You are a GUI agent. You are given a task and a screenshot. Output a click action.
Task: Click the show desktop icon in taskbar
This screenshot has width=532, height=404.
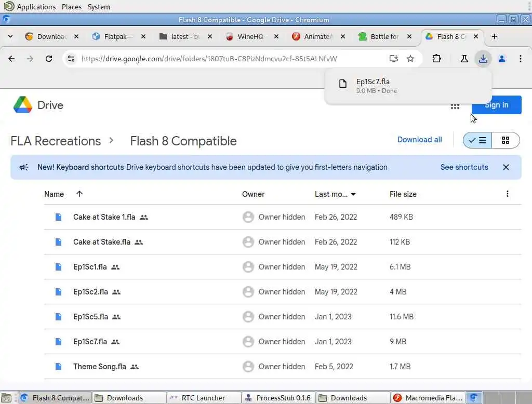(x=6, y=398)
